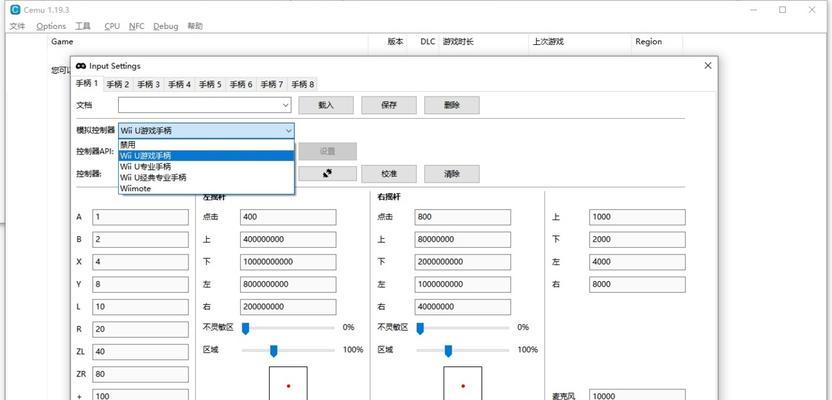832x400 pixels.
Task: Click the left stick 下 field 10000000000
Action: [288, 262]
